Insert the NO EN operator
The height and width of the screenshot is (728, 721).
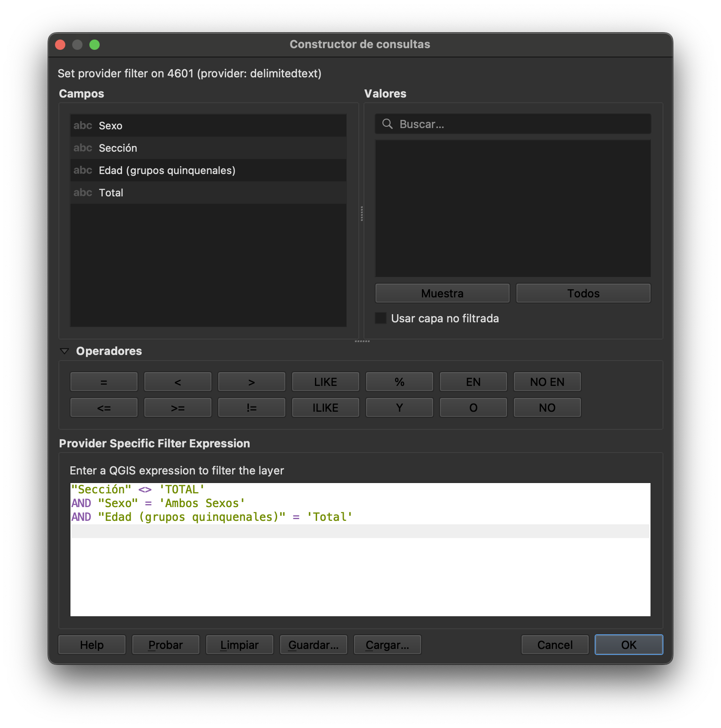click(x=547, y=382)
